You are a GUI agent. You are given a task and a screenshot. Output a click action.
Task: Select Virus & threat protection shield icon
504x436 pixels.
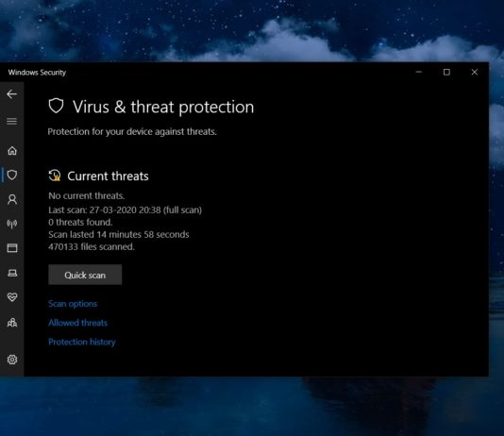coord(12,175)
